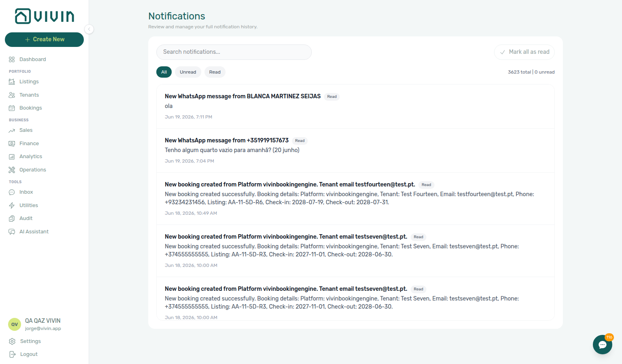Open the Tenants section
This screenshot has height=364, width=622.
click(x=29, y=95)
